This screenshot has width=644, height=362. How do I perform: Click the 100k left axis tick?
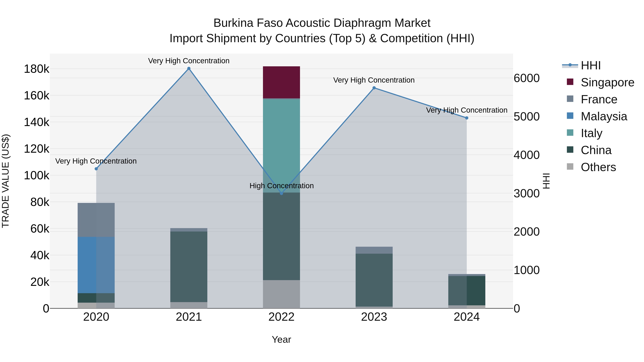36,176
